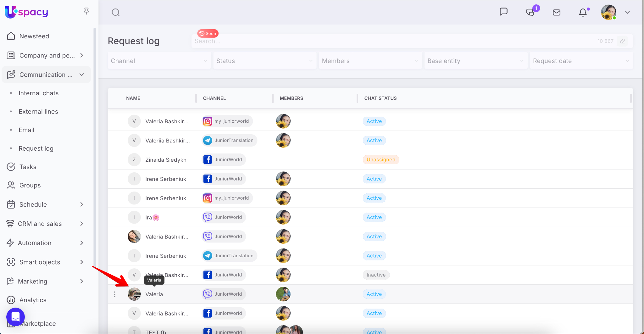Screen dimensions: 644x334
Task: Open Tasks from the sidebar
Action: [x=28, y=167]
